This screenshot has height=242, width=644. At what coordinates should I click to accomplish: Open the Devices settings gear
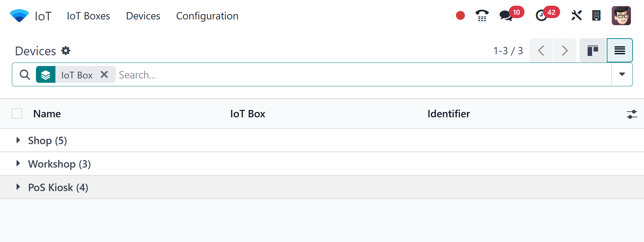point(66,51)
